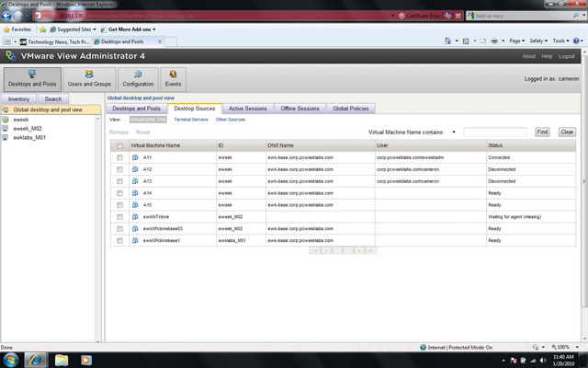
Task: Open the IE Safety menu
Action: 538,40
